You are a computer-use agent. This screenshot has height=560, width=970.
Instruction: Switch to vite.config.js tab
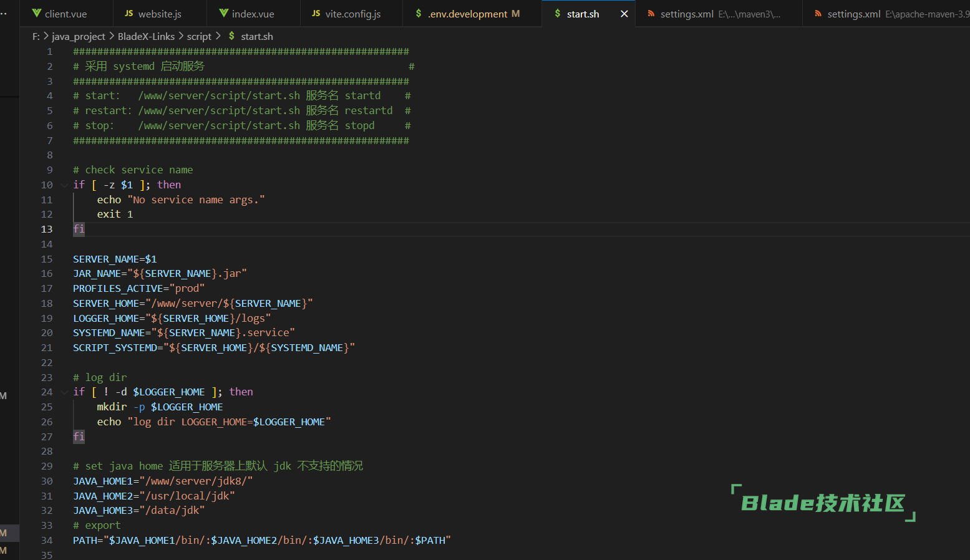(x=352, y=14)
